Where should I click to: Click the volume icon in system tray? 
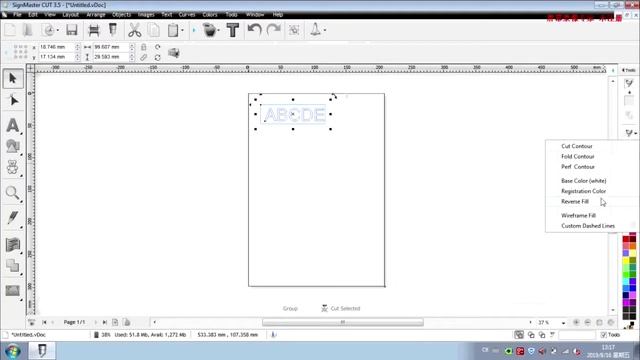[542, 351]
